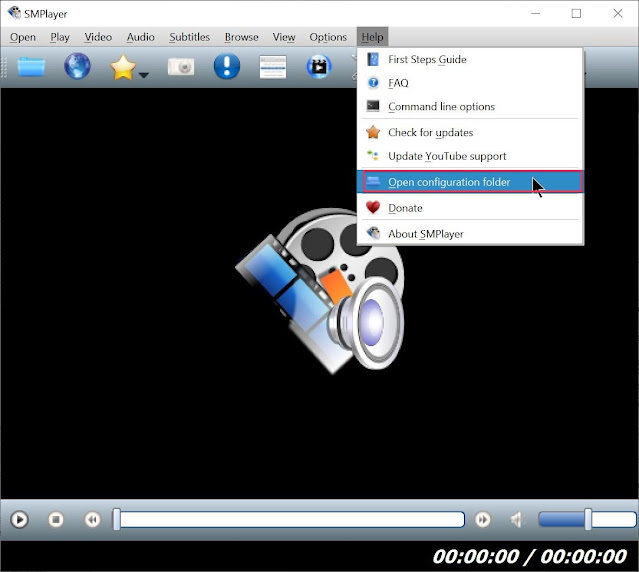Viewport: 639px width, 572px height.
Task: Open the Open menu
Action: point(23,37)
